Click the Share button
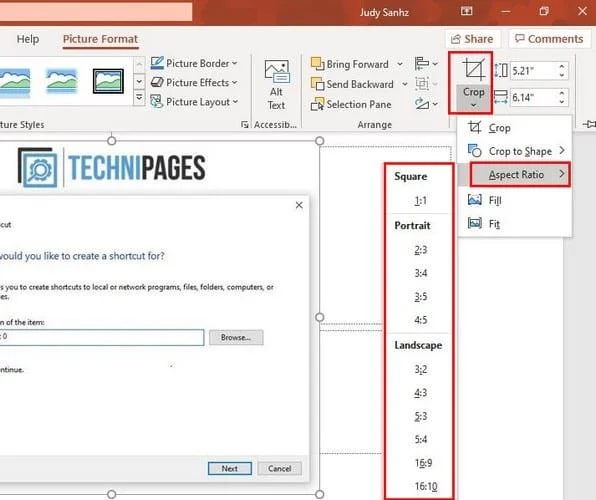Image resolution: width=596 pixels, height=500 pixels. [472, 39]
